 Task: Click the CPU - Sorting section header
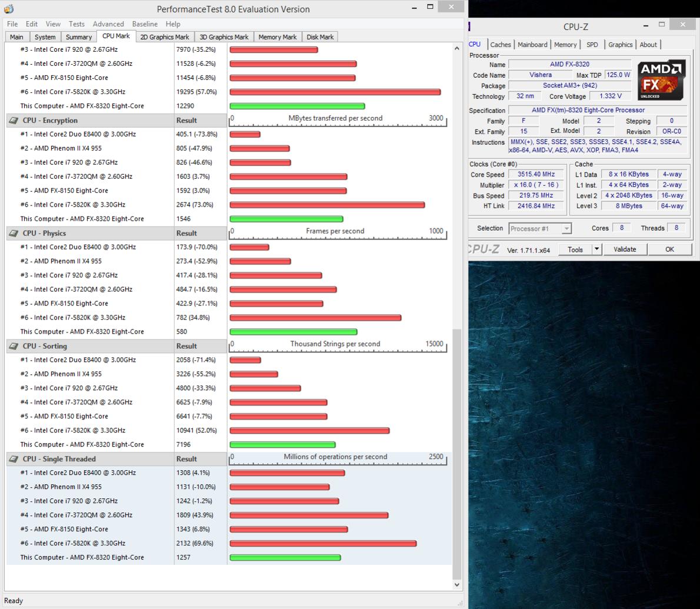click(x=45, y=347)
